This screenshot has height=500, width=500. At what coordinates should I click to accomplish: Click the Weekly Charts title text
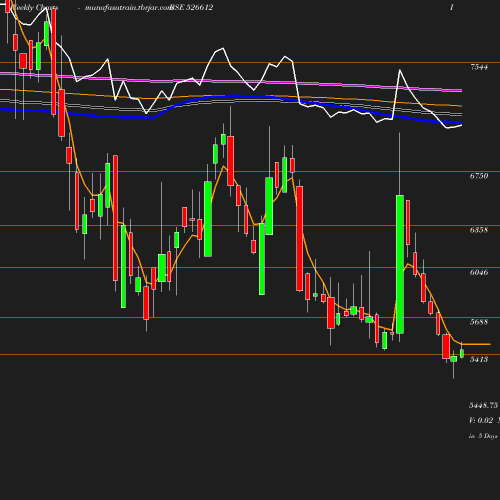pos(35,7)
